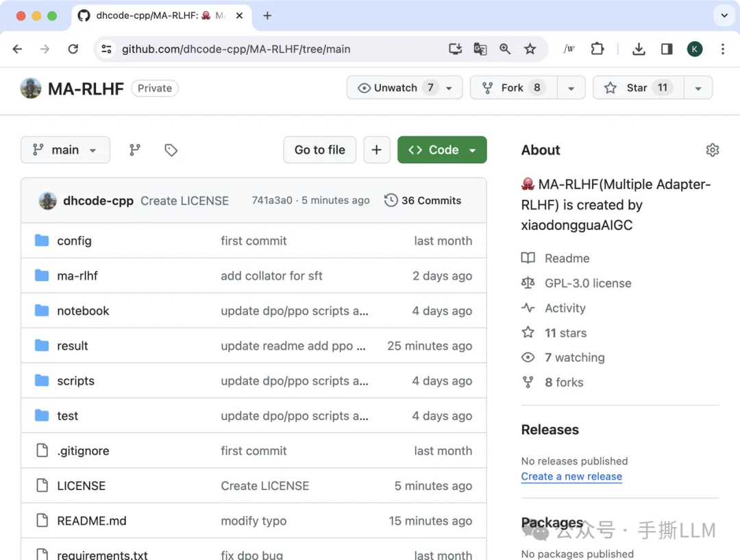Go back using the browser back arrow
The image size is (740, 560).
pyautogui.click(x=17, y=49)
